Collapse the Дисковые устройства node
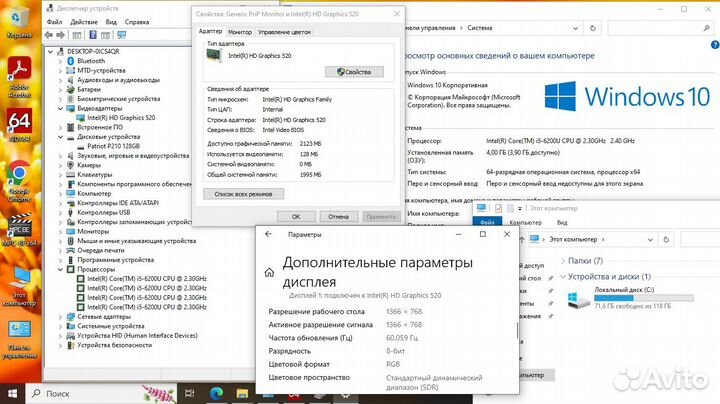The image size is (720, 404). [x=60, y=137]
